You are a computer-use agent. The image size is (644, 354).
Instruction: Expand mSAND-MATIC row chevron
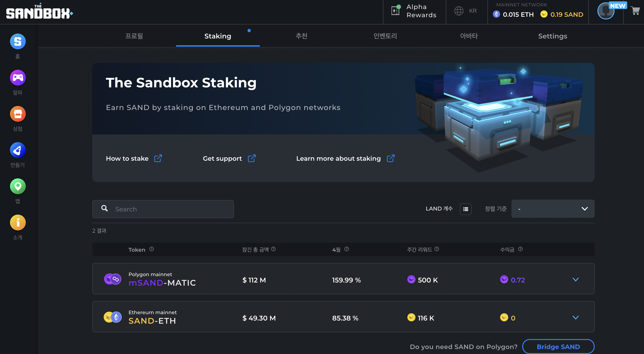[575, 279]
